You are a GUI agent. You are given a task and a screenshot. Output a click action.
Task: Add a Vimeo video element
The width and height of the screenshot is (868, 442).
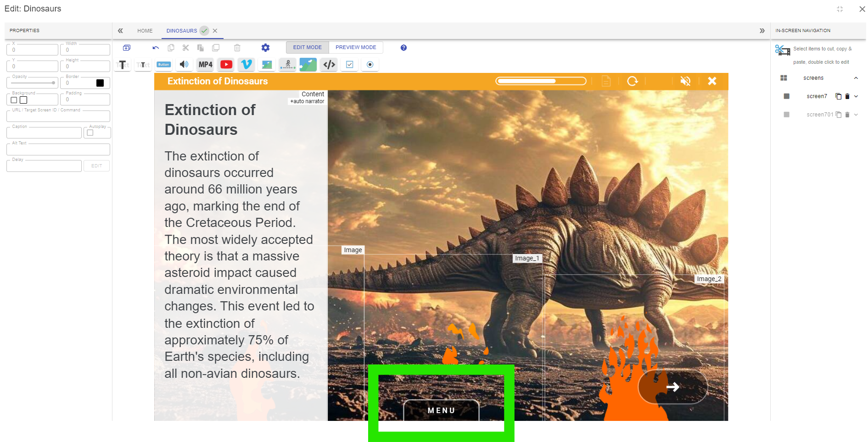point(246,65)
